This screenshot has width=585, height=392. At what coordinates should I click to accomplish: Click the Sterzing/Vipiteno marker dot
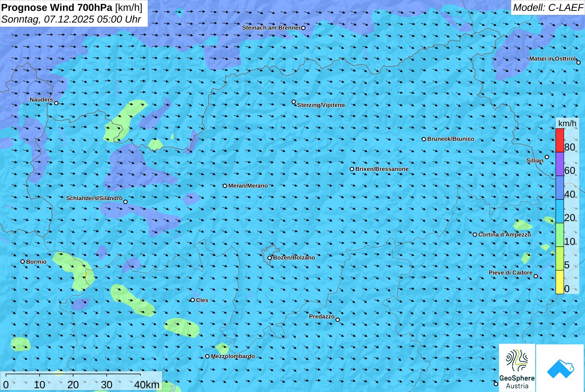pos(294,102)
